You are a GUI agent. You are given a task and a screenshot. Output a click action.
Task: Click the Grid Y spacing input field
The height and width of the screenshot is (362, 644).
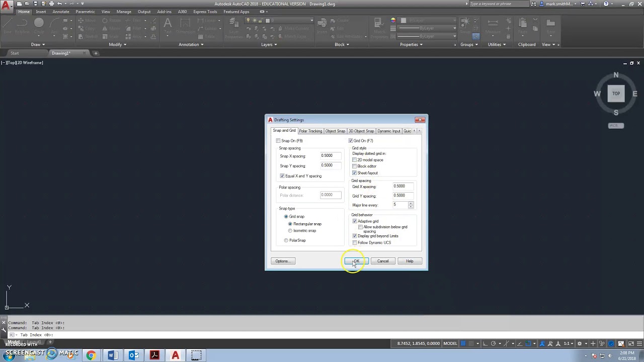(x=403, y=196)
